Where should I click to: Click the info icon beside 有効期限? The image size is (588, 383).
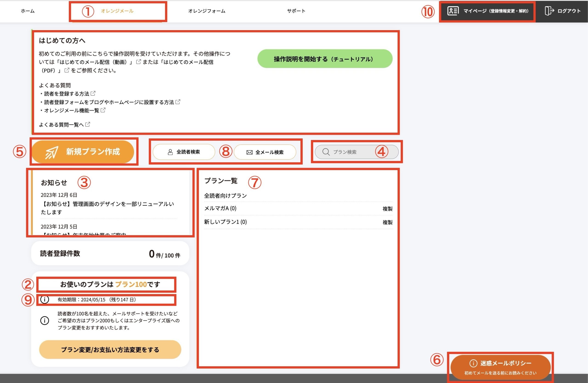tap(45, 299)
